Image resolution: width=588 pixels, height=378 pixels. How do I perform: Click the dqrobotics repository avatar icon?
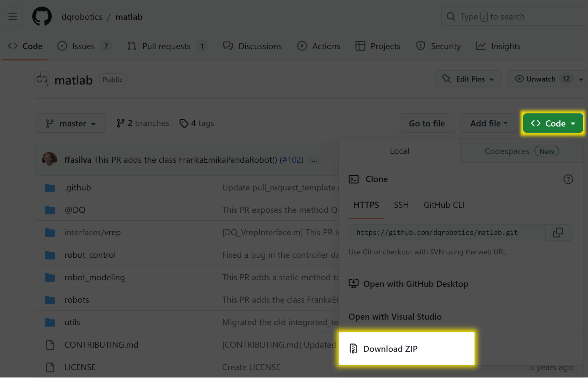pos(42,79)
